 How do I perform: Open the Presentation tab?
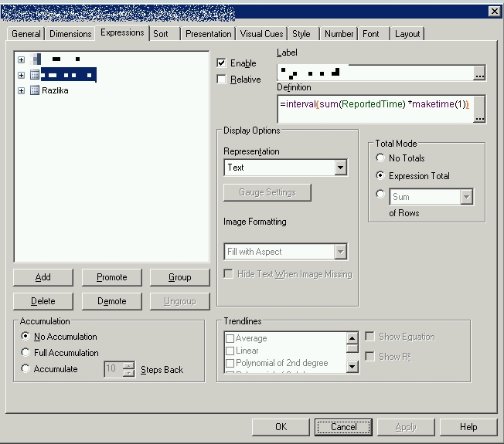[208, 34]
